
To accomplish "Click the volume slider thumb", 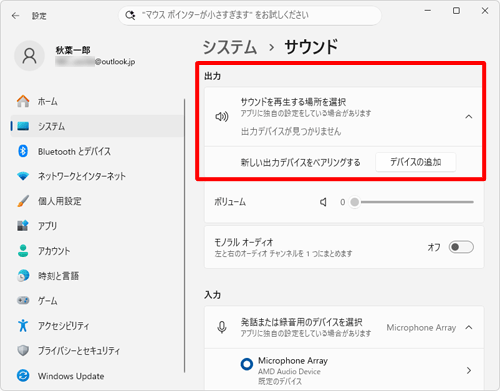I will click(355, 202).
